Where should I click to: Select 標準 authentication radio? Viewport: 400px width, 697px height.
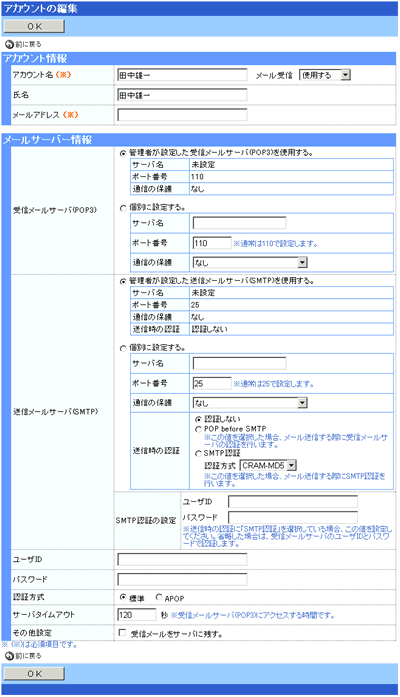tap(123, 597)
